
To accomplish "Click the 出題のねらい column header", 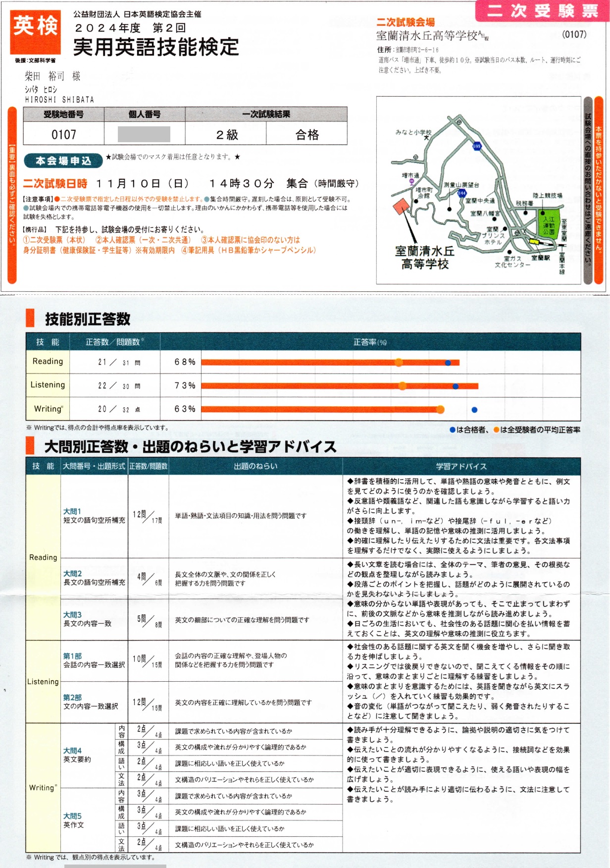I will (255, 466).
